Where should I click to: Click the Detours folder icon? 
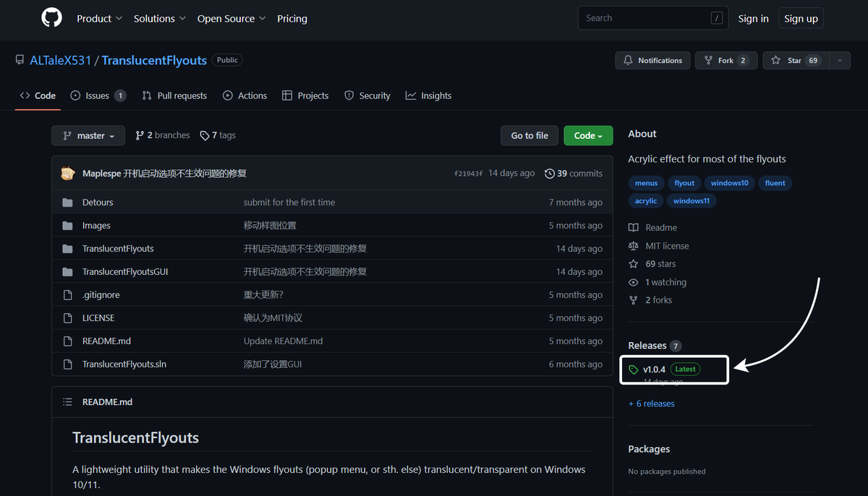point(68,202)
